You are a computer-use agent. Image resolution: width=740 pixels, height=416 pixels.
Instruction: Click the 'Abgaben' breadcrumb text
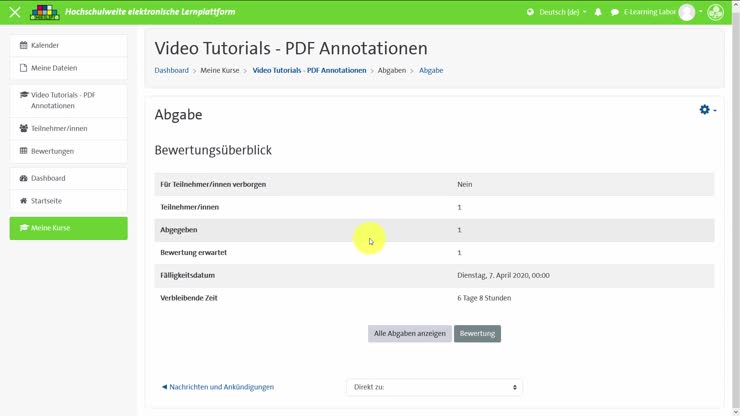click(392, 70)
